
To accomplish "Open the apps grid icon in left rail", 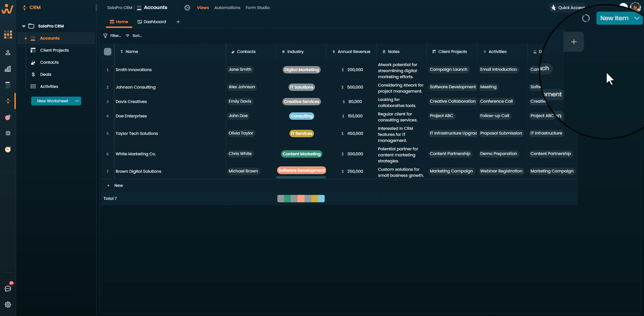I will 8,35.
